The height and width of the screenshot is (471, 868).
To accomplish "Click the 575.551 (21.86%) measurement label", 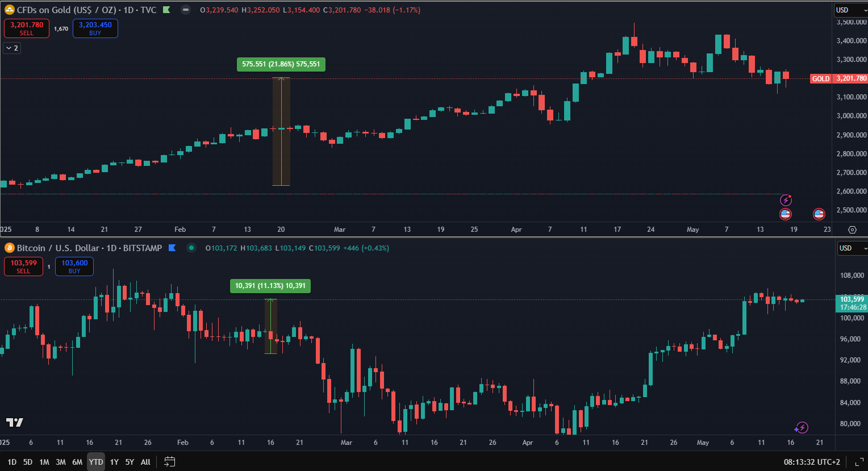I will pos(281,64).
